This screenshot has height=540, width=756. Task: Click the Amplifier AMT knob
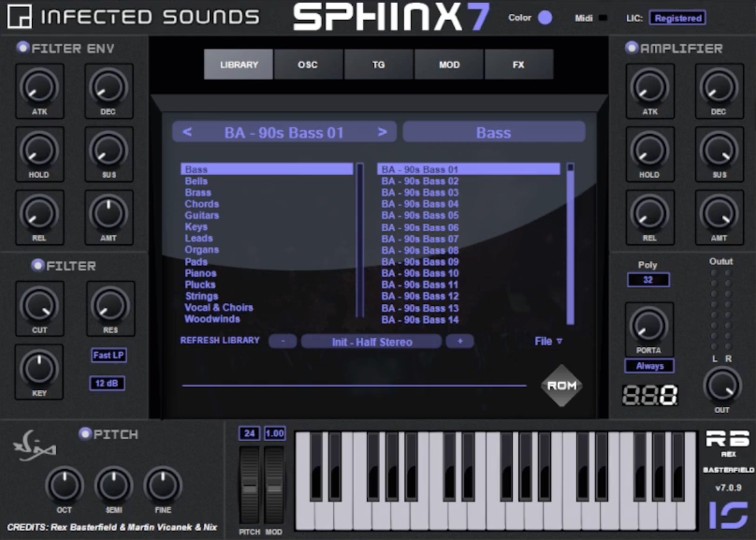719,214
